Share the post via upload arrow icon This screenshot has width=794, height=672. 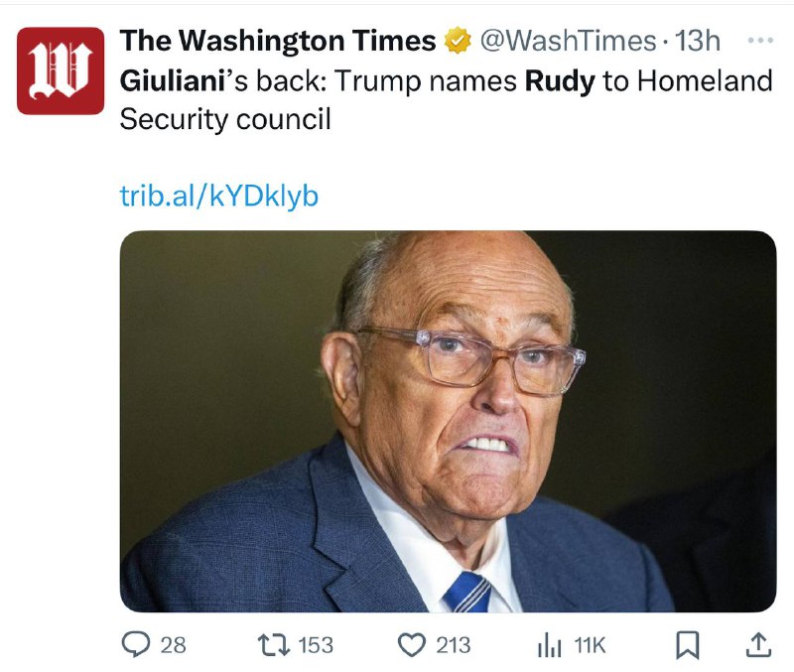(x=759, y=644)
